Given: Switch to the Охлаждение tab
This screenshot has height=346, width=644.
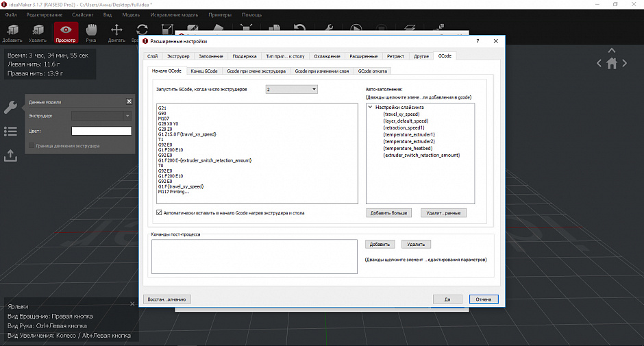Looking at the screenshot, I should (x=327, y=56).
